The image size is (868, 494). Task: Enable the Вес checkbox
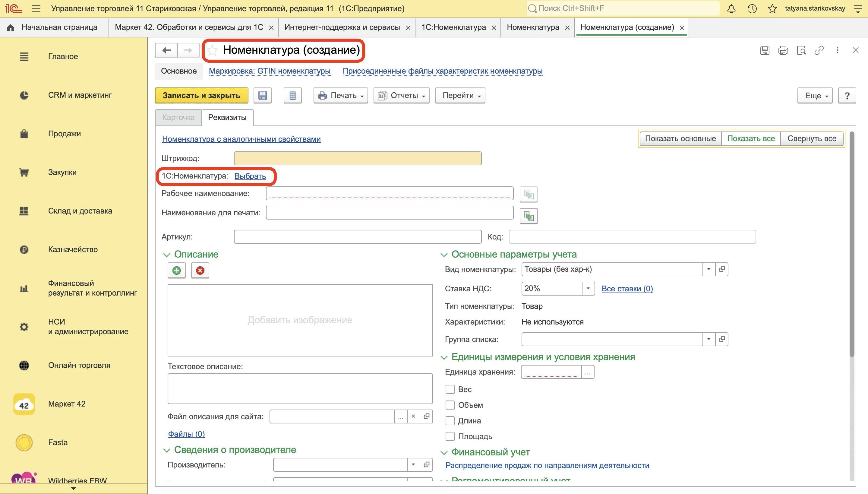point(450,389)
